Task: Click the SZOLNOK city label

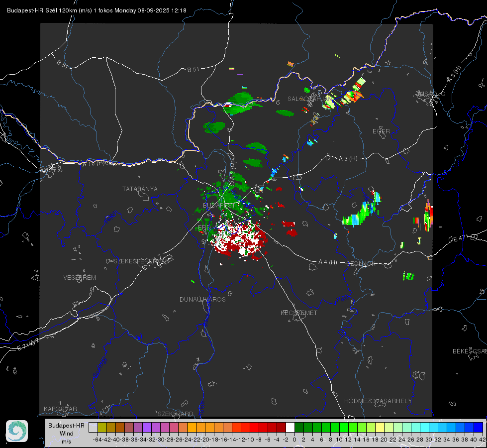Action: 361,264
